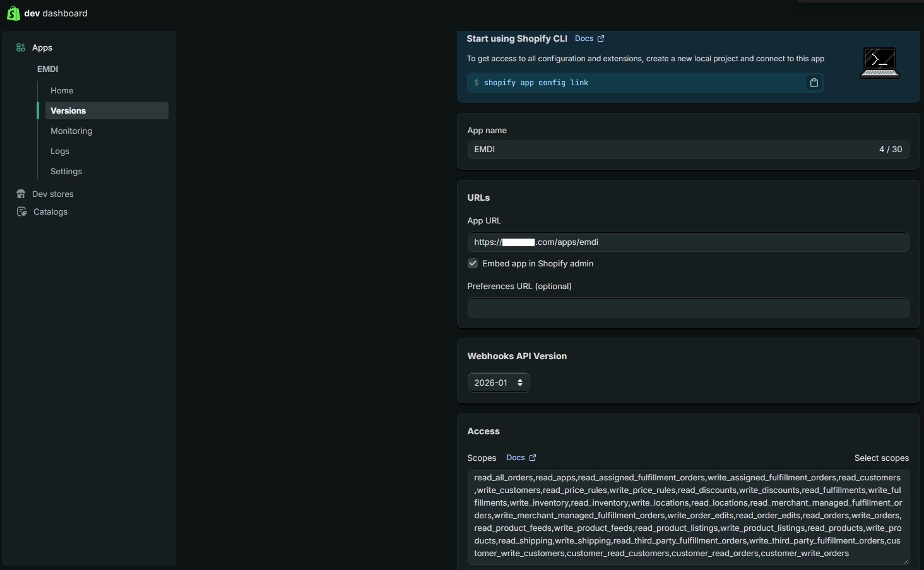The image size is (924, 570).
Task: Uncheck Embed app in Shopify admin
Action: click(473, 263)
